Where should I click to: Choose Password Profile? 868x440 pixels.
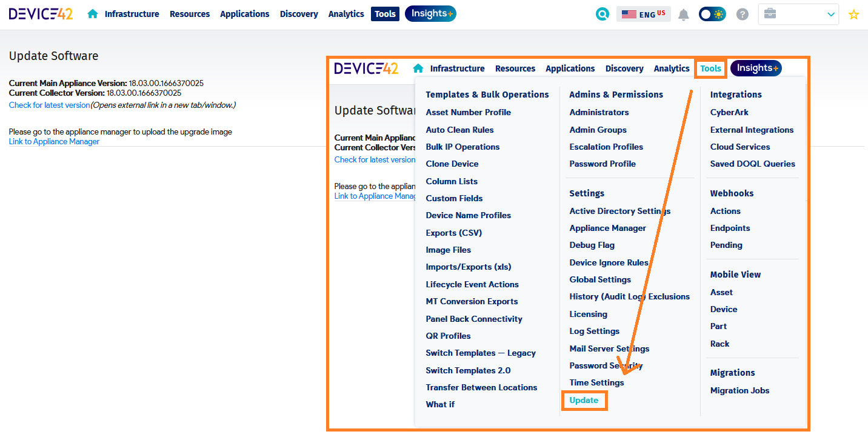pyautogui.click(x=603, y=164)
